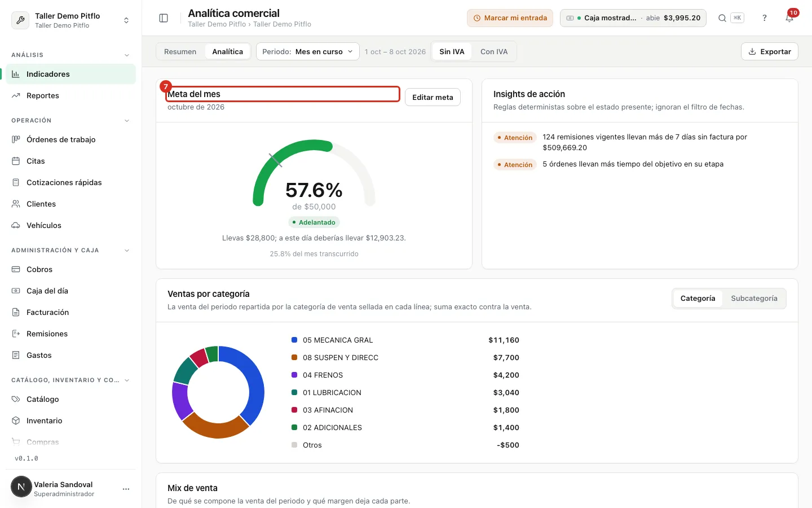This screenshot has height=508, width=812.
Task: Click the 01 LUBRICACION legend row
Action: 405,393
